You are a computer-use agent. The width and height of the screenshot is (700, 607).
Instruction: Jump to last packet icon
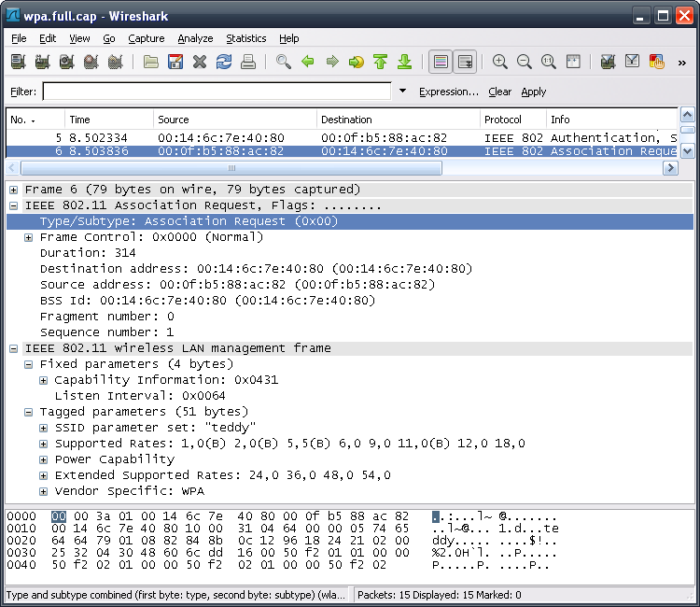pos(405,62)
